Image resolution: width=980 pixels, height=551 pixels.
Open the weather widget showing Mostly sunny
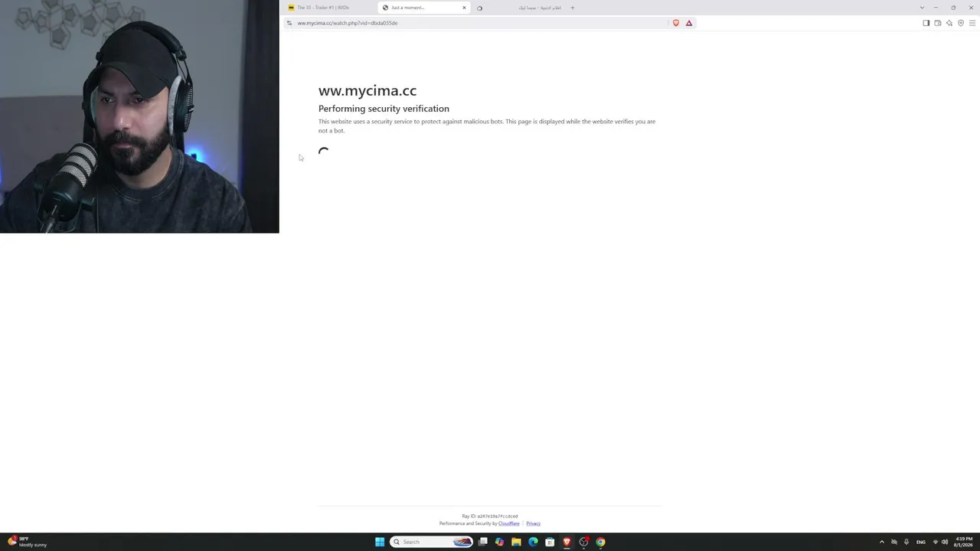coord(27,542)
